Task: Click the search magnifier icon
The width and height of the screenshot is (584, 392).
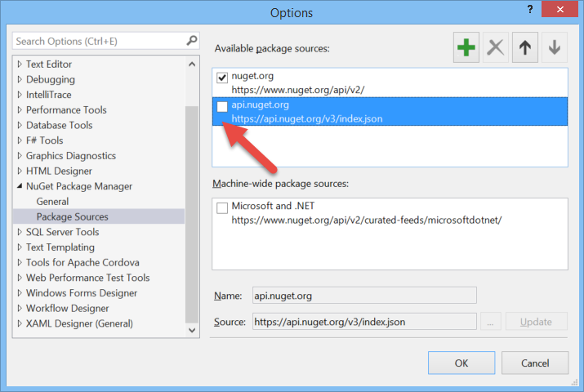Action: [x=192, y=41]
